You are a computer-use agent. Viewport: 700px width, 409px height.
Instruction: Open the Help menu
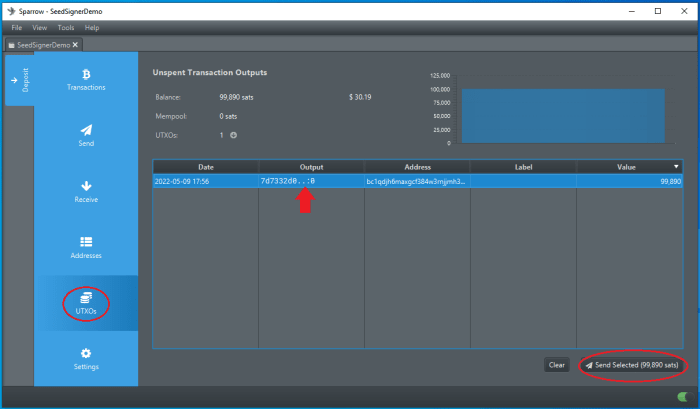click(92, 28)
